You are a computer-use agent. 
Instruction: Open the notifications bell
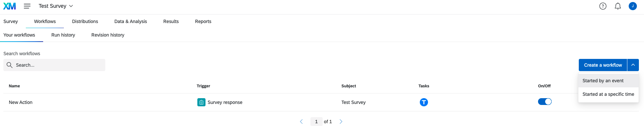click(618, 6)
